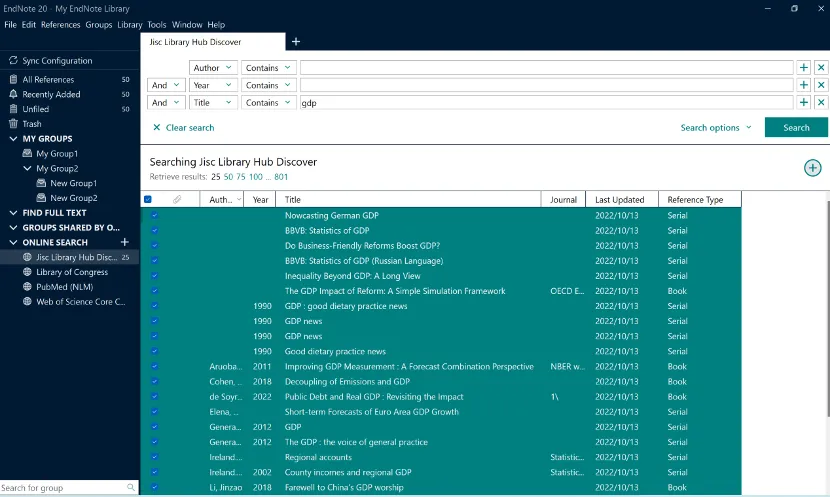Select New Group2 group icon
Image resolution: width=830 pixels, height=498 pixels.
pos(41,198)
